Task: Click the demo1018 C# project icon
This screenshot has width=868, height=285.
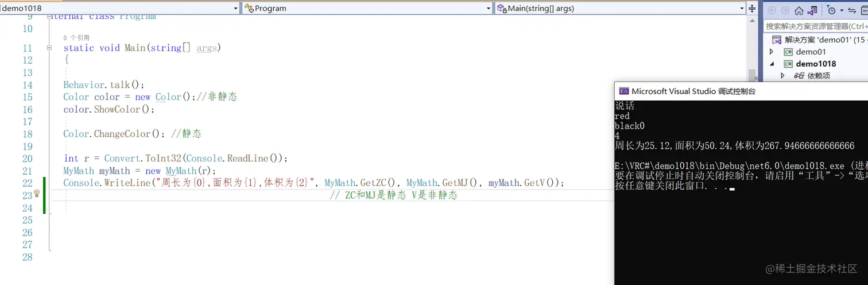Action: [788, 64]
